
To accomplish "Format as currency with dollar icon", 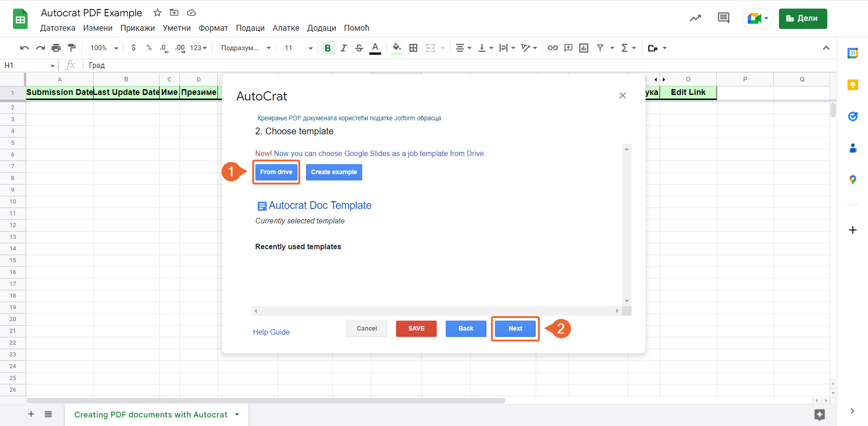I will tap(133, 48).
